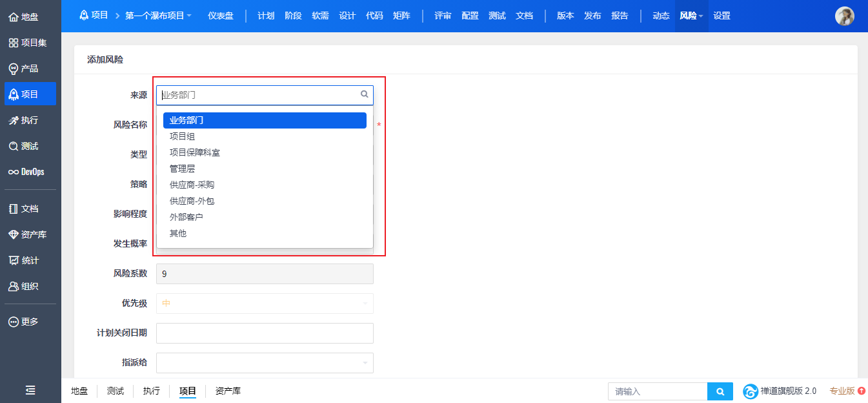Viewport: 868px width, 403px height.
Task: Click 资产库 in the bottom bar
Action: (x=228, y=391)
